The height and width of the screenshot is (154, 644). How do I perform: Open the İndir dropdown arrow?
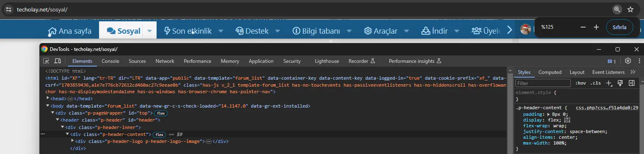(x=456, y=31)
